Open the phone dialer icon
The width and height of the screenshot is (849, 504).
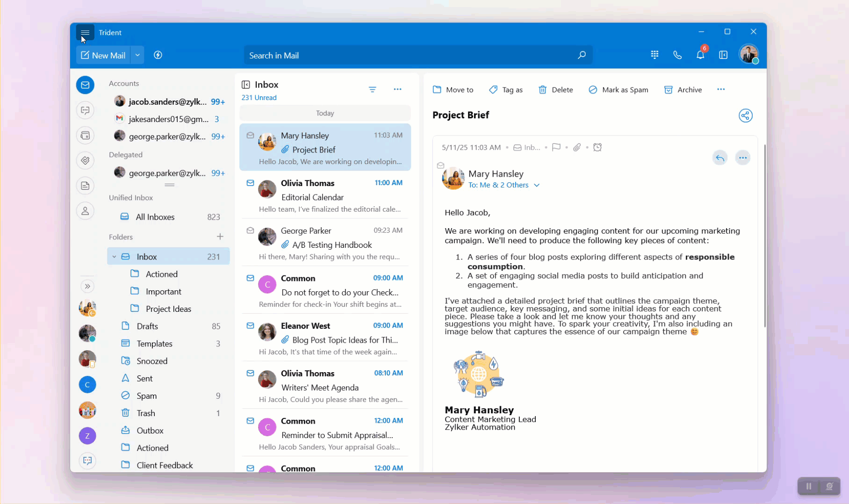tap(677, 55)
